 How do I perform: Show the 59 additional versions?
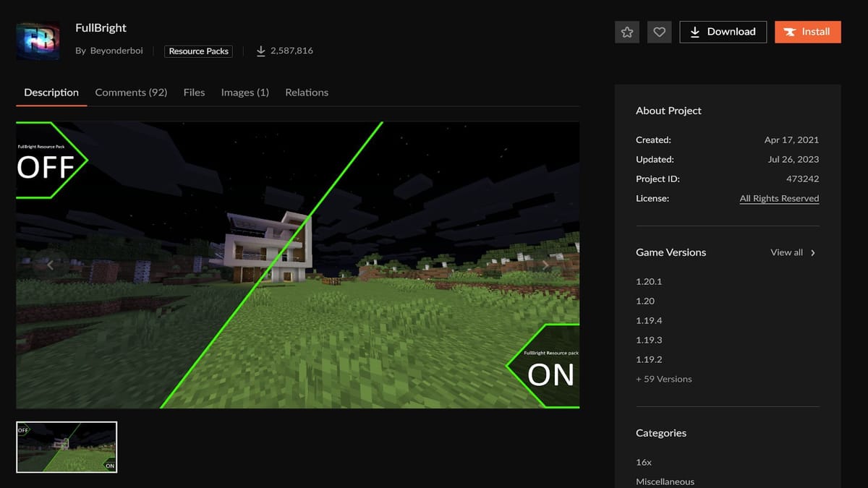663,379
